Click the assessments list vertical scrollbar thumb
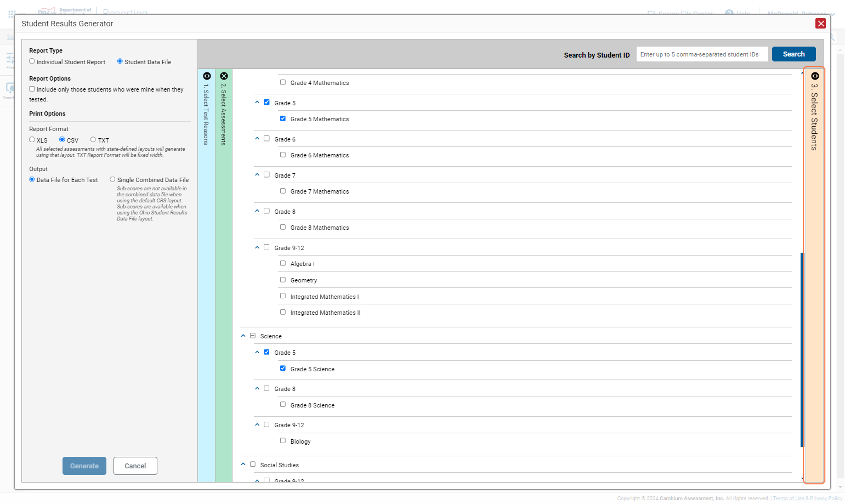Screen dimensions: 845x504 click(x=802, y=350)
